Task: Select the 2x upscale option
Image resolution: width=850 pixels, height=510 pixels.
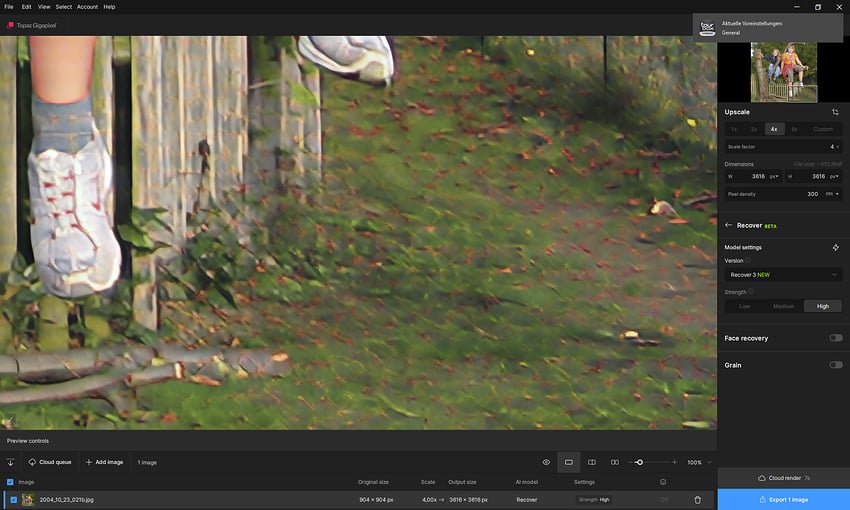Action: (x=754, y=129)
